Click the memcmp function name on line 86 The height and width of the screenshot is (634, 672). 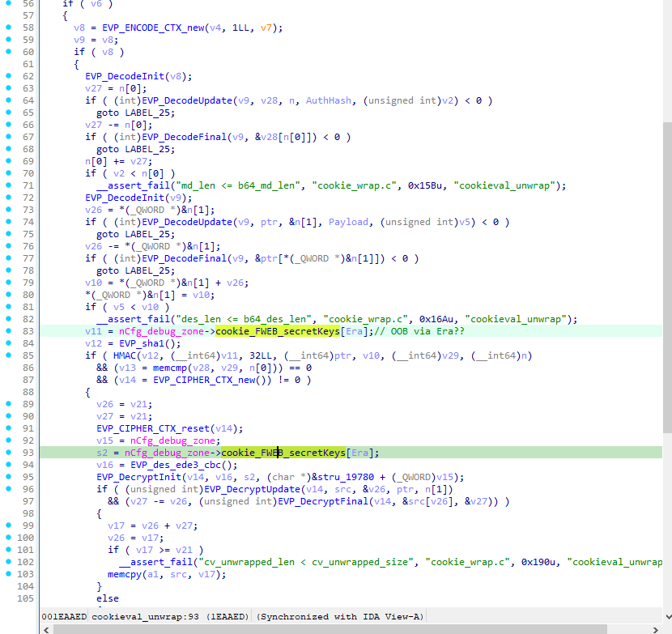click(x=170, y=368)
